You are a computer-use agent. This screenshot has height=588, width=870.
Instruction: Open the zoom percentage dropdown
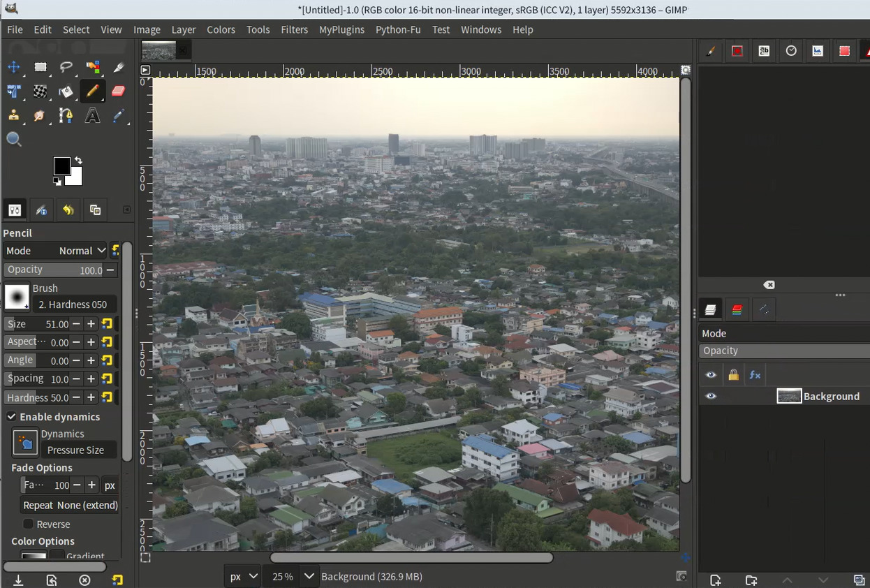tap(308, 576)
